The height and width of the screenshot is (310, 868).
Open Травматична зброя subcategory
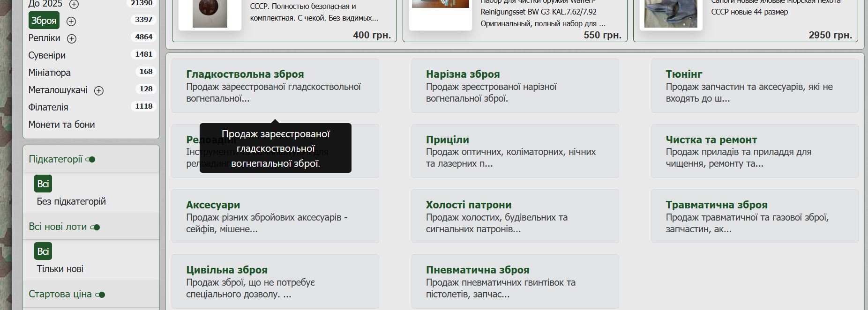click(717, 205)
